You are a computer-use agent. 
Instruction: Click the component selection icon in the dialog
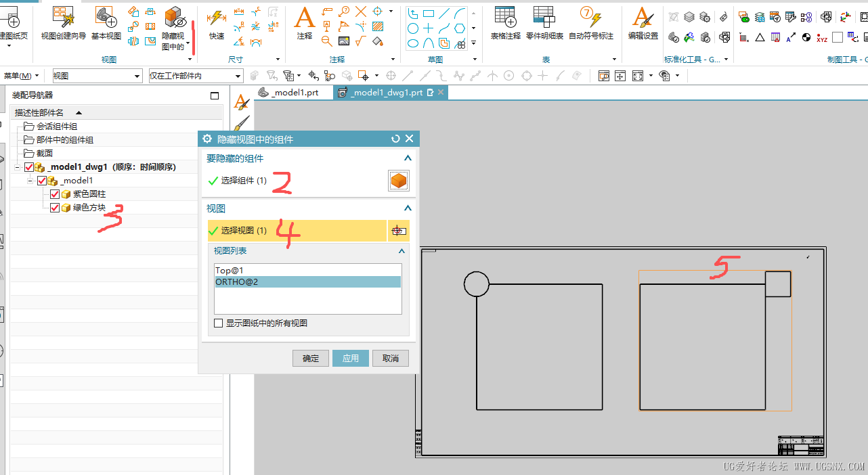tap(399, 181)
